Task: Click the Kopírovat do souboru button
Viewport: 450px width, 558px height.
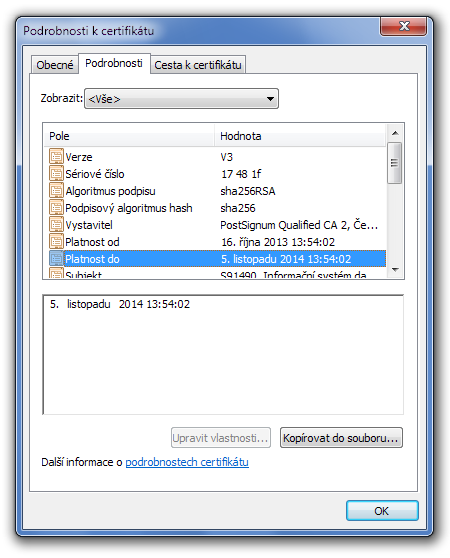Action: tap(341, 438)
